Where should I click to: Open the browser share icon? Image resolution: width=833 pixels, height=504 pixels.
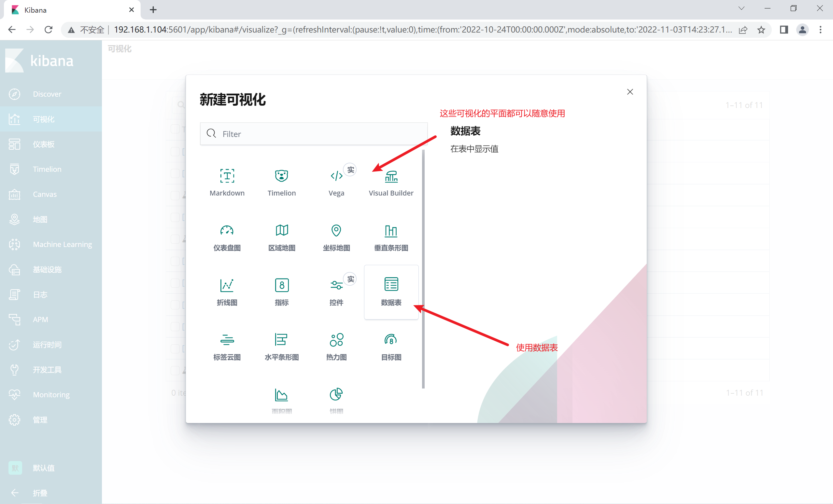(743, 30)
